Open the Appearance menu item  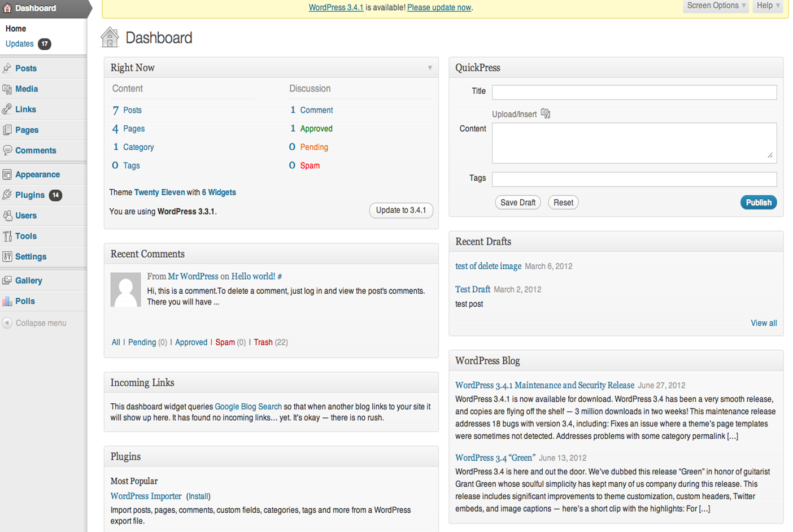point(37,175)
